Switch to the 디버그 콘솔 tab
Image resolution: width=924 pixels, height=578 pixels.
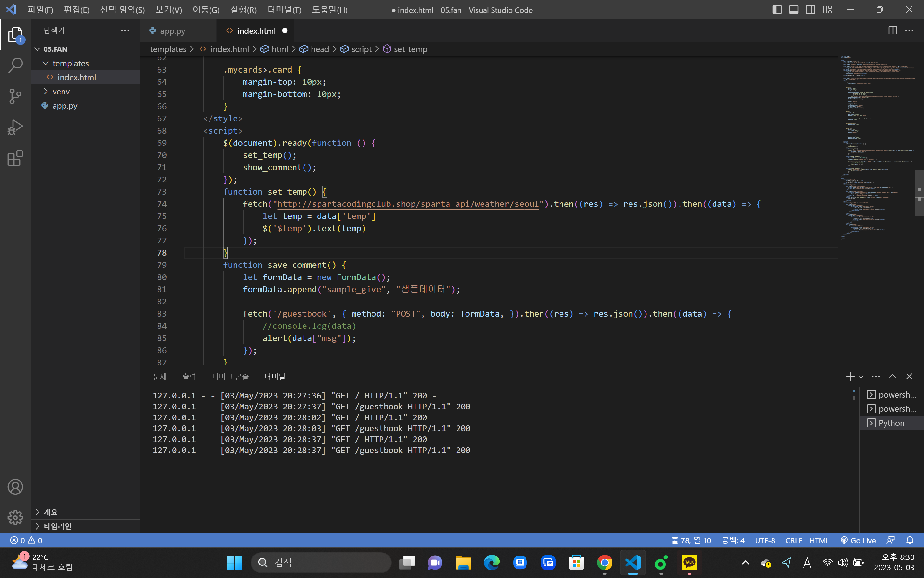click(x=230, y=377)
